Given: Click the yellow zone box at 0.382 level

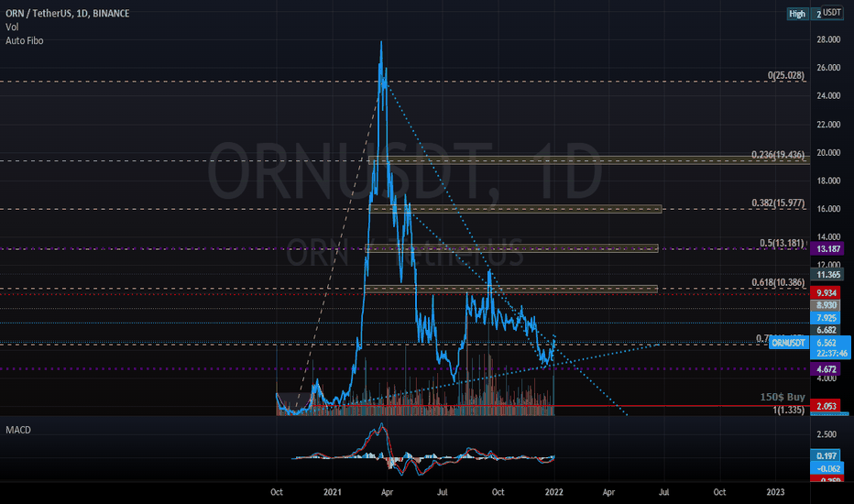Looking at the screenshot, I should coord(515,209).
